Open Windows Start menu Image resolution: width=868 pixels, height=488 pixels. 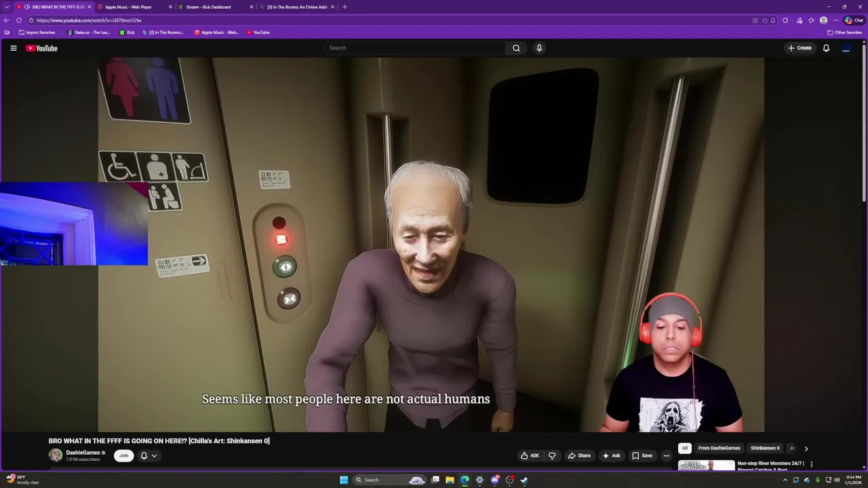(x=344, y=480)
